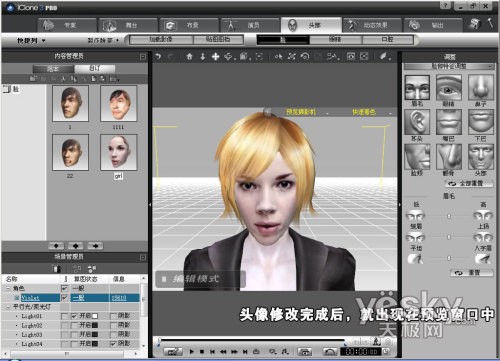Click the home view icon in viewport toolbar
500x361 pixels.
coord(189,56)
